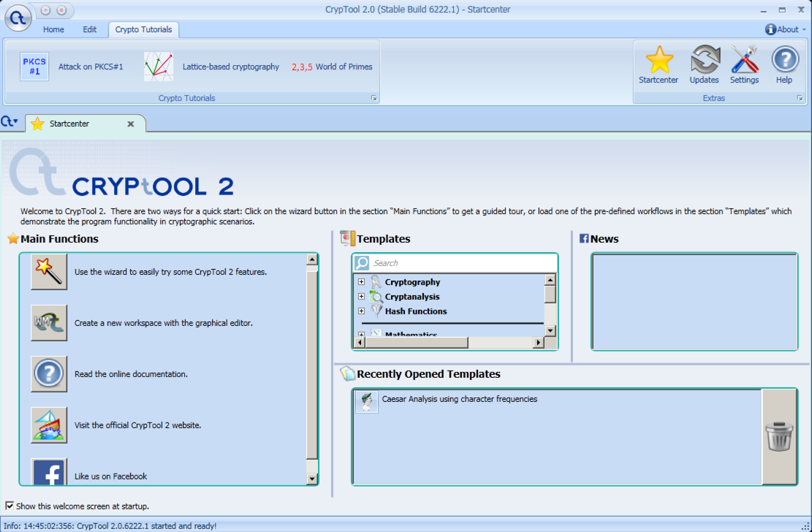
Task: Click 'Create a new workspace' text link
Action: pyautogui.click(x=164, y=323)
